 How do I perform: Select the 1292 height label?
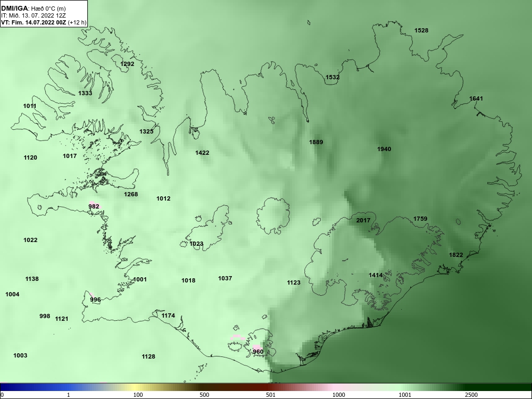coord(127,64)
